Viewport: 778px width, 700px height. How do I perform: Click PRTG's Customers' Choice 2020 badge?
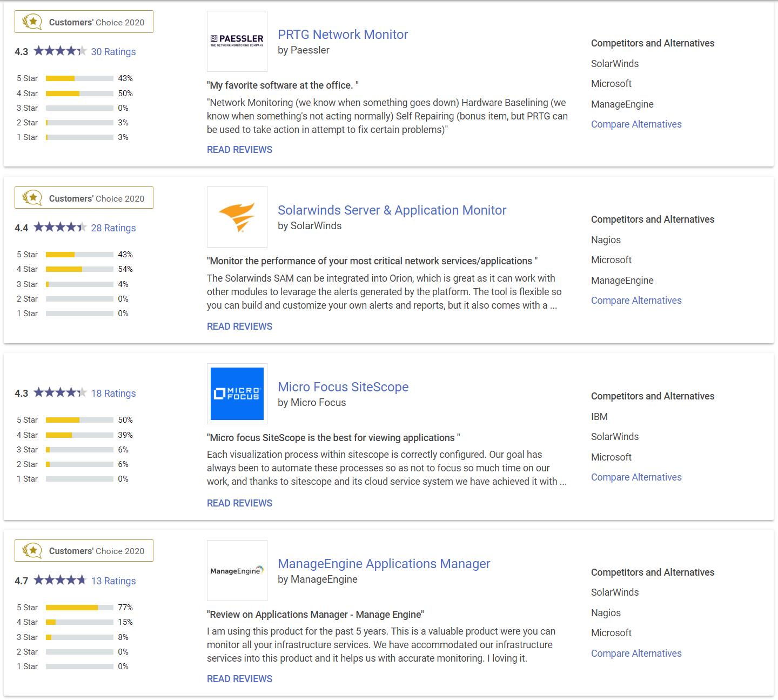[x=84, y=22]
